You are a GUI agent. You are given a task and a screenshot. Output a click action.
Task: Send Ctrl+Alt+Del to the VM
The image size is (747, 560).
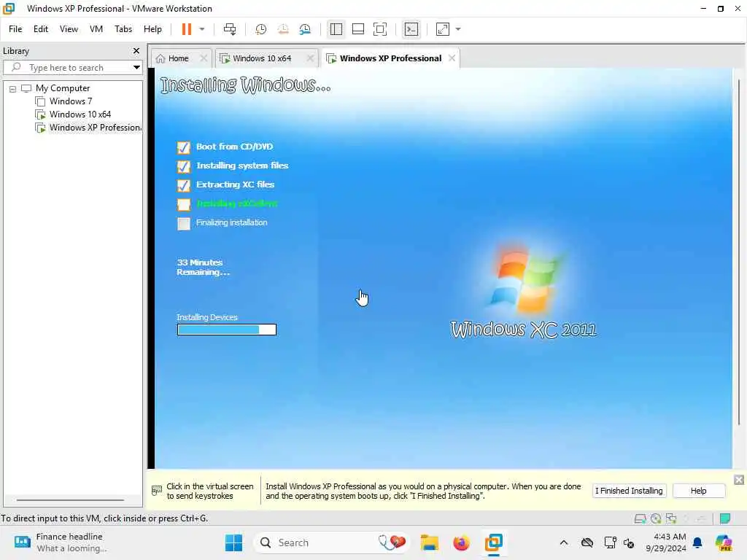[230, 29]
